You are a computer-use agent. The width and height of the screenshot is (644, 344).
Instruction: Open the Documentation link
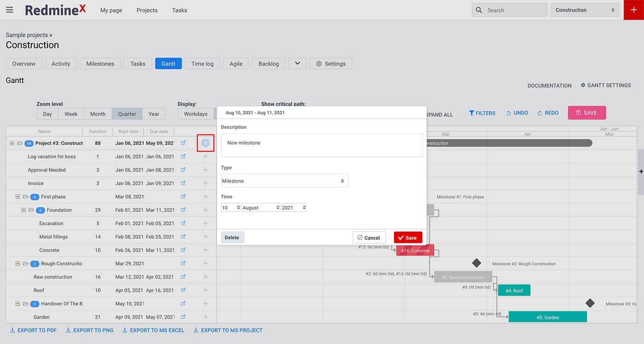pyautogui.click(x=549, y=86)
